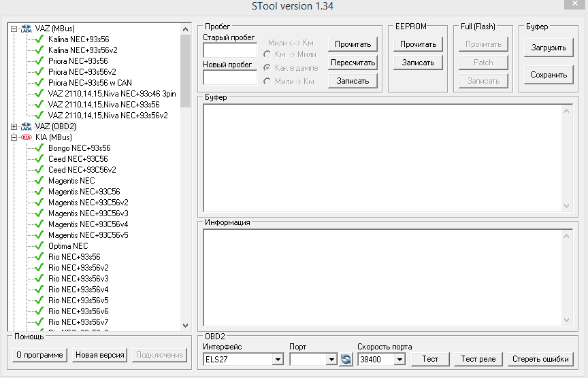Click the Новый пробег input field
The height and width of the screenshot is (378, 588).
(x=230, y=78)
